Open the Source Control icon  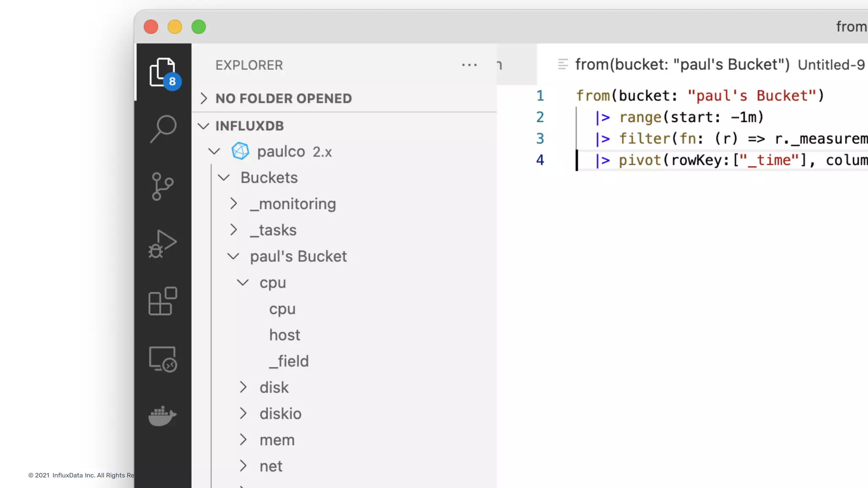[x=163, y=186]
